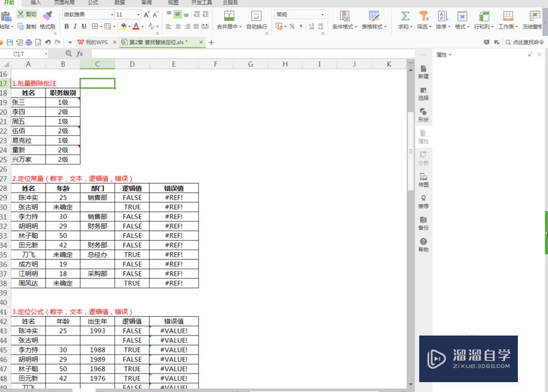
Task: Click the Rows and Columns (行和列) icon
Action: (484, 16)
